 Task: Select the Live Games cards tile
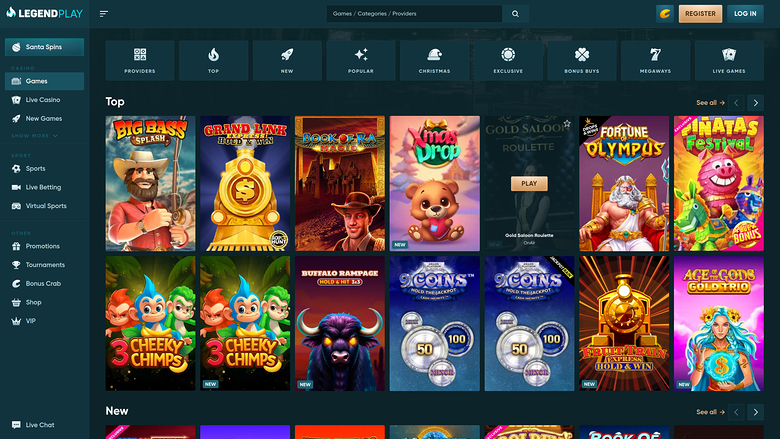[729, 61]
